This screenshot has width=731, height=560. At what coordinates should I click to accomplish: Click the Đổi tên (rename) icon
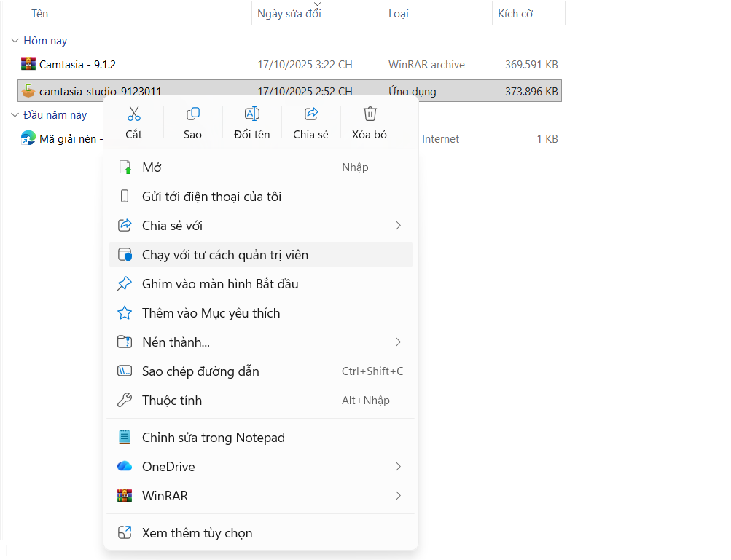point(251,114)
